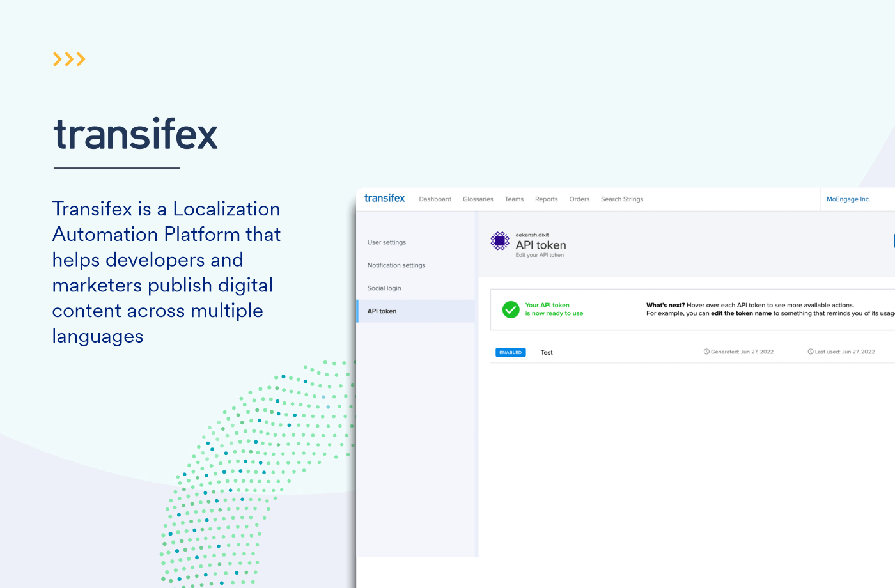Click the transifex logo in the navbar
Viewport: 895px width, 588px height.
pos(384,198)
